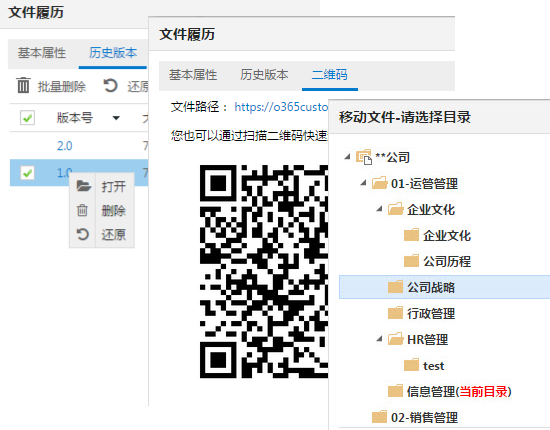
Task: Click the trash icon beside 删除 in context menu
Action: 82,210
